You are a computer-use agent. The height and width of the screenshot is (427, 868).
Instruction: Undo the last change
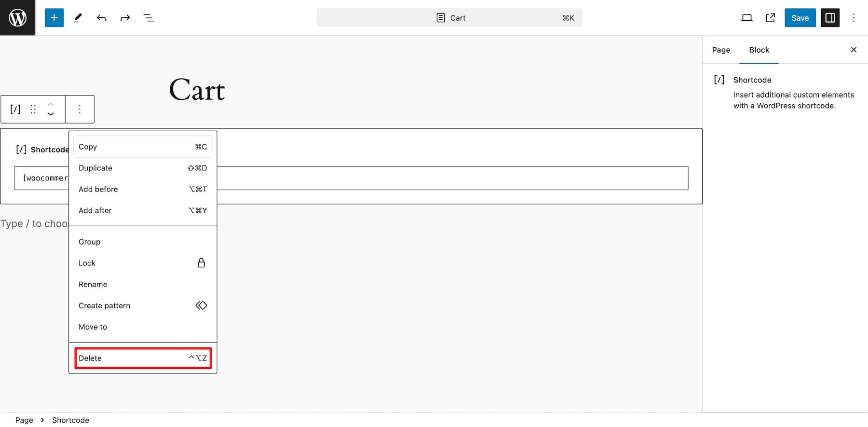pos(102,17)
